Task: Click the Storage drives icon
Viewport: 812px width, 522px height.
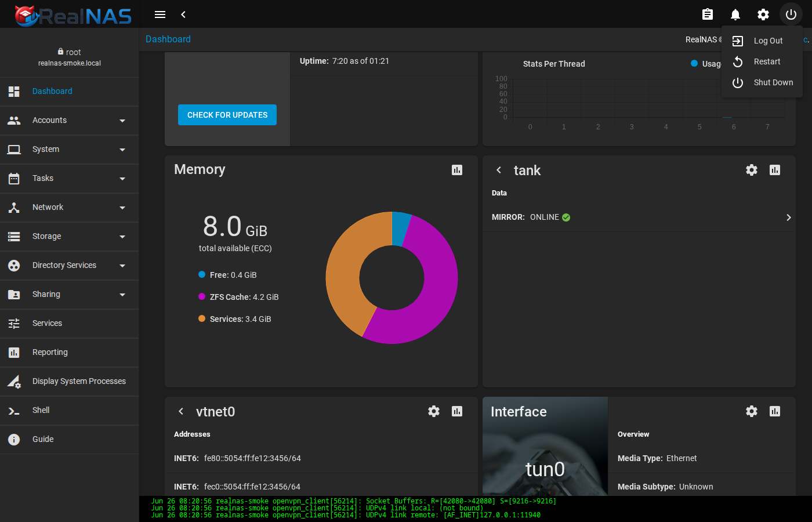Action: (14, 236)
